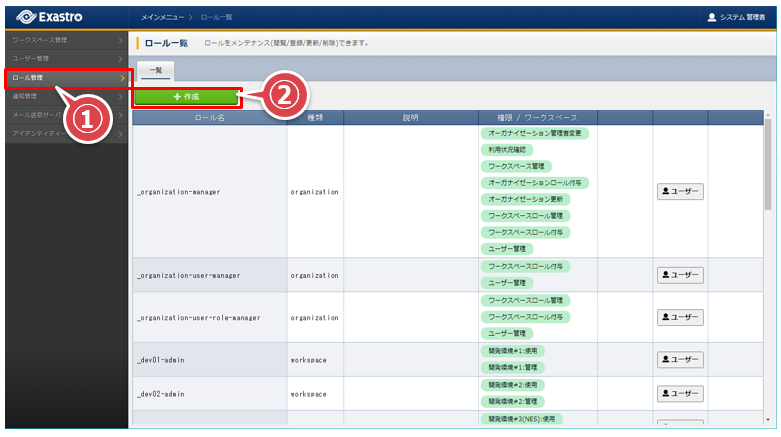Open users of _organization-user-role-manager role
The image size is (781, 437).
point(680,317)
